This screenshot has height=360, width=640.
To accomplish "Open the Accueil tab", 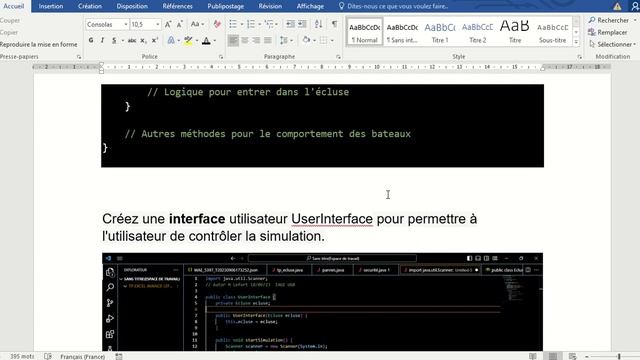I will (14, 6).
